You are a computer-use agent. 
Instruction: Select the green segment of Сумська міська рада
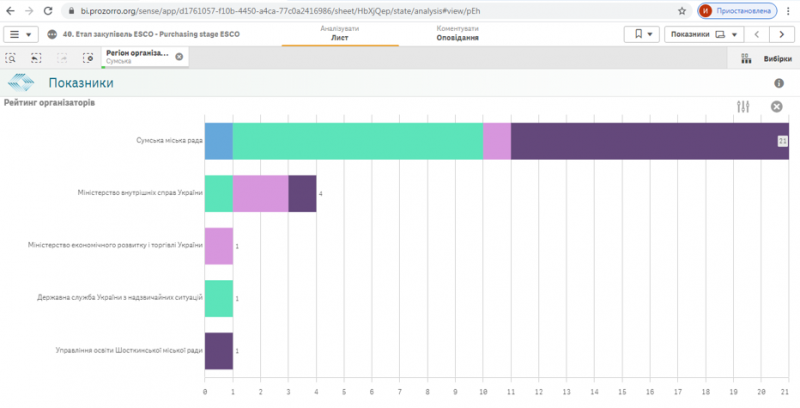[358, 141]
